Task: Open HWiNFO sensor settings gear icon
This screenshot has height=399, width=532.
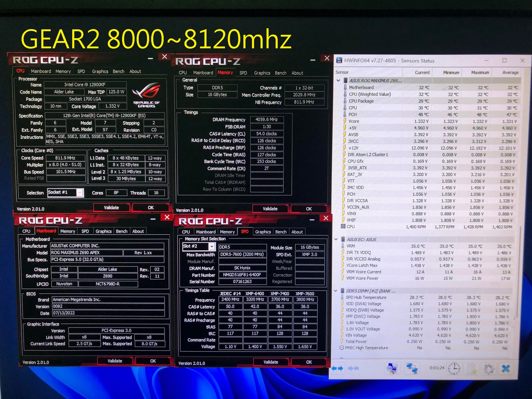Action: tap(489, 368)
